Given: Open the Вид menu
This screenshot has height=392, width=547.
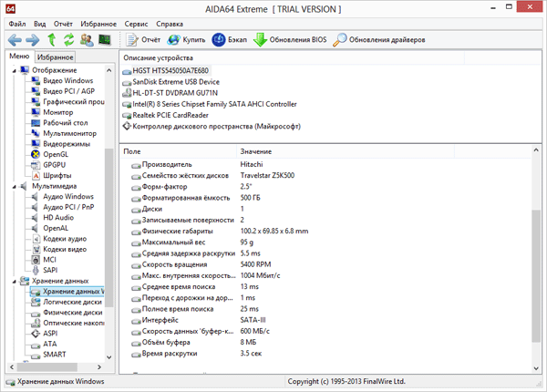Looking at the screenshot, I should (40, 24).
